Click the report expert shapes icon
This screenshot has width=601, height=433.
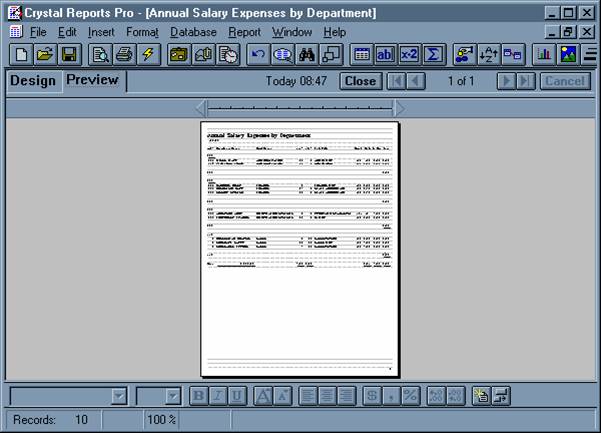point(465,54)
